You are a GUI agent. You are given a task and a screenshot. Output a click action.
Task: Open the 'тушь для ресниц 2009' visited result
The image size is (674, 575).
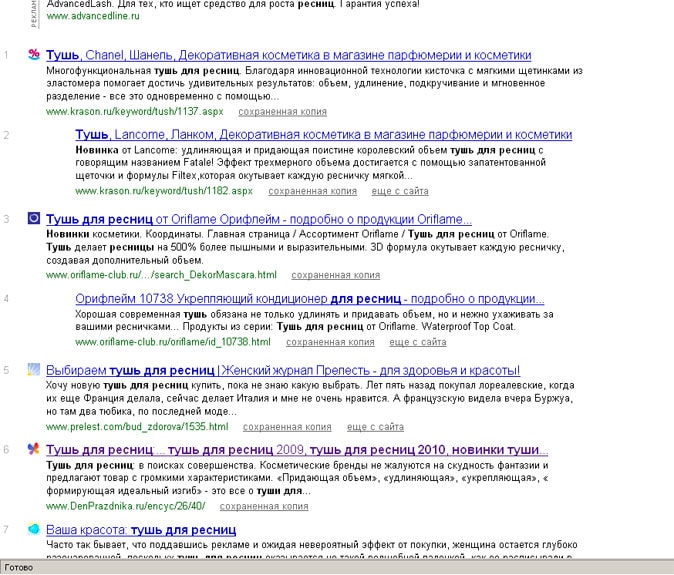297,450
